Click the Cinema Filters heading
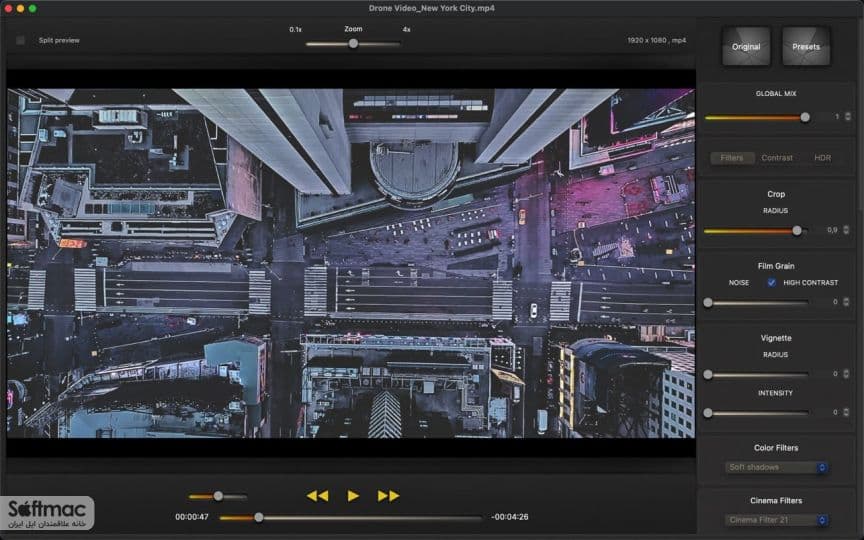The height and width of the screenshot is (540, 864). [x=776, y=500]
